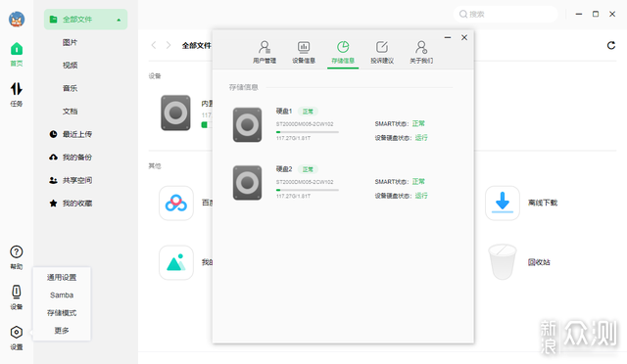Choose Samba from settings popup menu
Viewport: 627px width, 364px height.
(62, 295)
